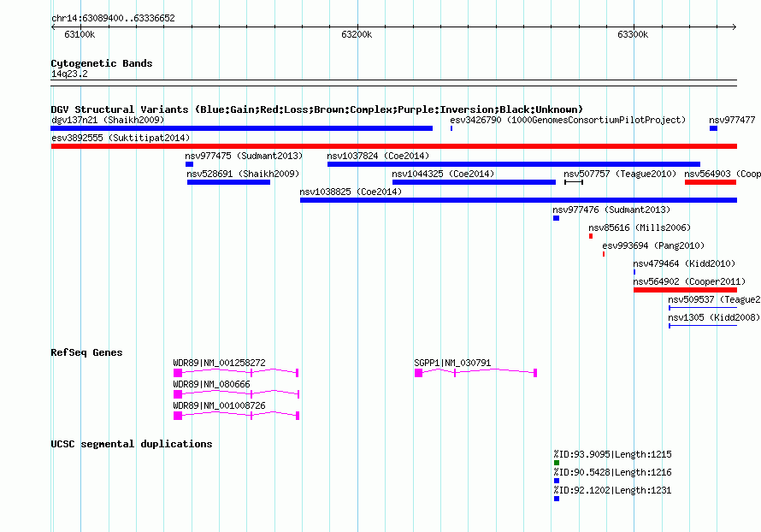Click nsv1038825 (Coe2014) variant label
Image resolution: width=761 pixels, height=532 pixels.
[x=351, y=192]
